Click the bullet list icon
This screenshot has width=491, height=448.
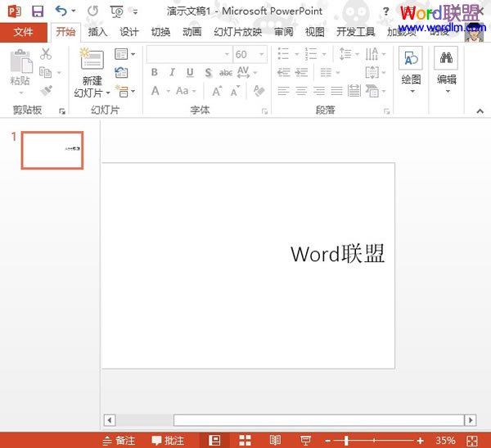pyautogui.click(x=283, y=54)
